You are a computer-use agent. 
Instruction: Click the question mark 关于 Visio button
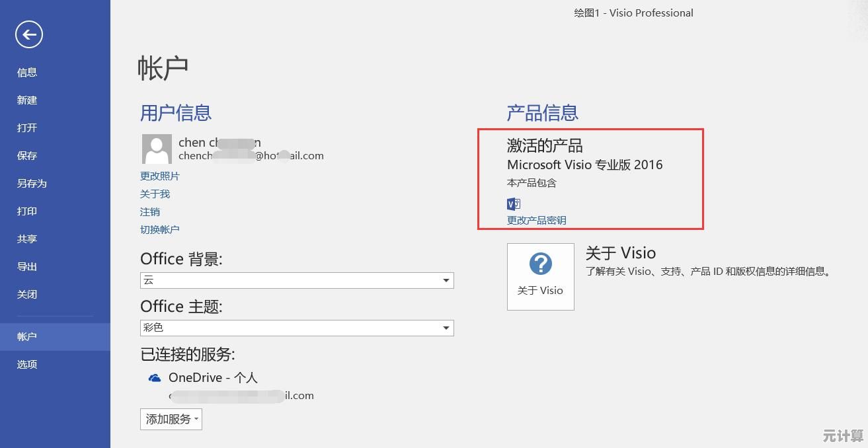click(x=540, y=276)
